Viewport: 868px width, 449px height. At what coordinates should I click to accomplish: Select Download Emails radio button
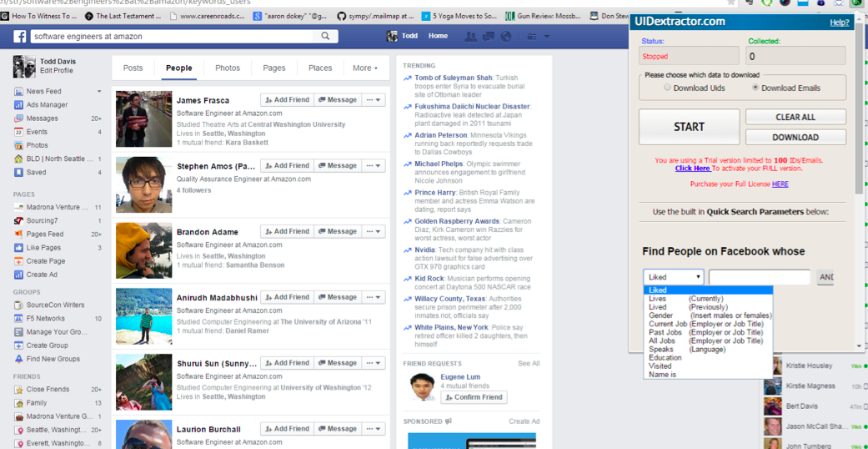[755, 88]
